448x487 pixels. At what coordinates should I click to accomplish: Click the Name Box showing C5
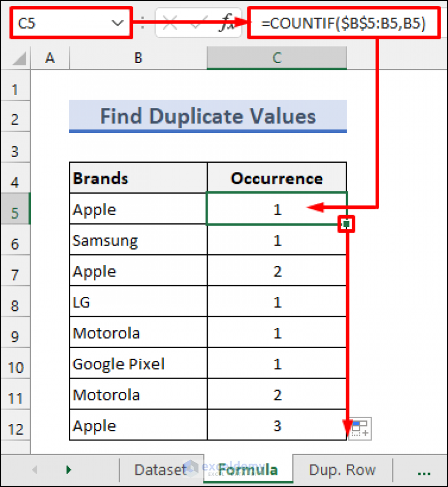(71, 23)
